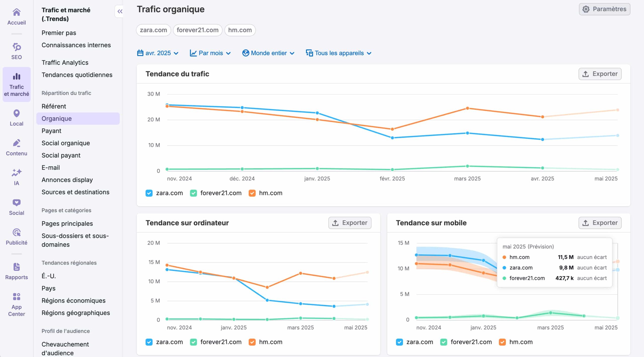Toggle zara.com checkbox in Tendance sur mobile
The image size is (644, 357).
[x=399, y=342]
